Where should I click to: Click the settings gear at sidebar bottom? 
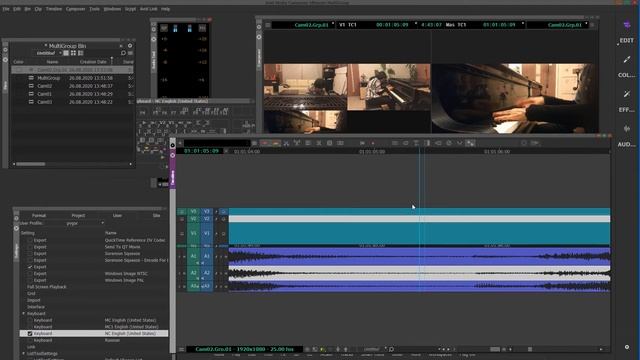[x=627, y=347]
